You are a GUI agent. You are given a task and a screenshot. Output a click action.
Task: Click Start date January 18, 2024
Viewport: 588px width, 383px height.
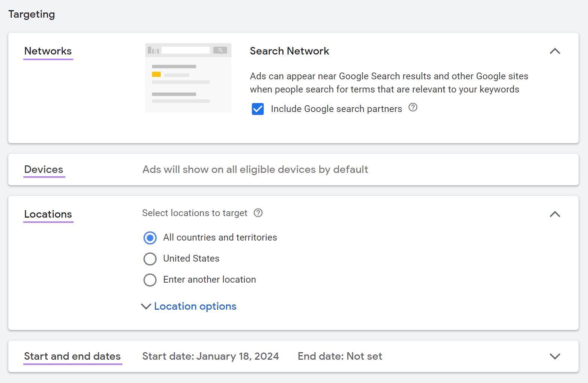click(211, 356)
